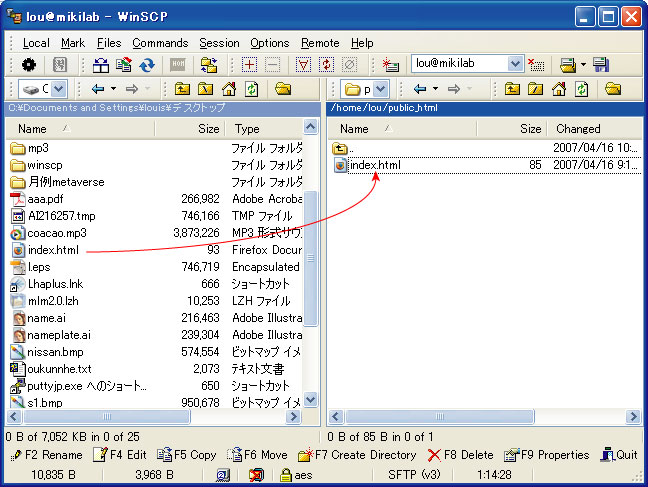648x487 pixels.
Task: Click F8 Delete button
Action: (x=460, y=455)
